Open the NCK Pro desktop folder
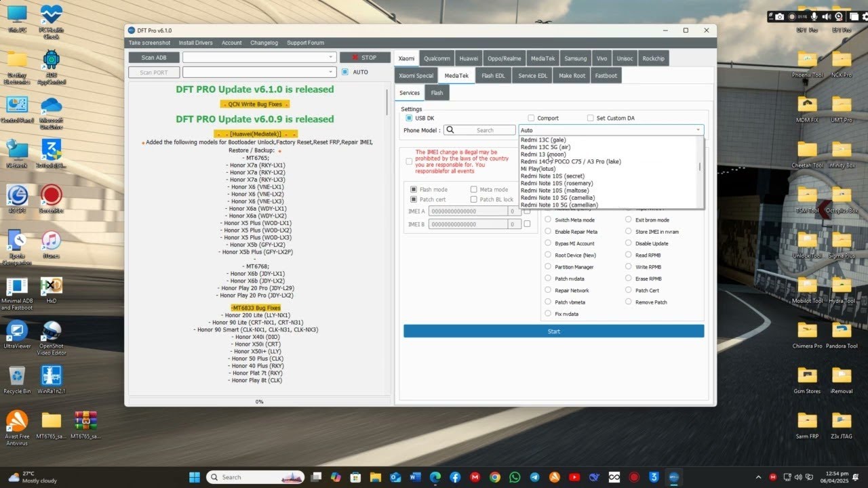This screenshot has height=488, width=868. tap(842, 64)
